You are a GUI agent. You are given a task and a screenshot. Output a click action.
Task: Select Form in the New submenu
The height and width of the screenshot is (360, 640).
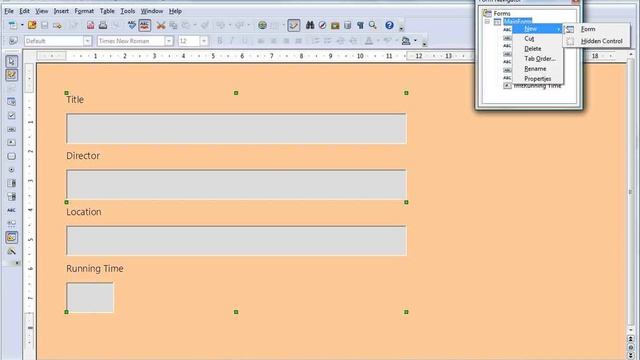596,29
